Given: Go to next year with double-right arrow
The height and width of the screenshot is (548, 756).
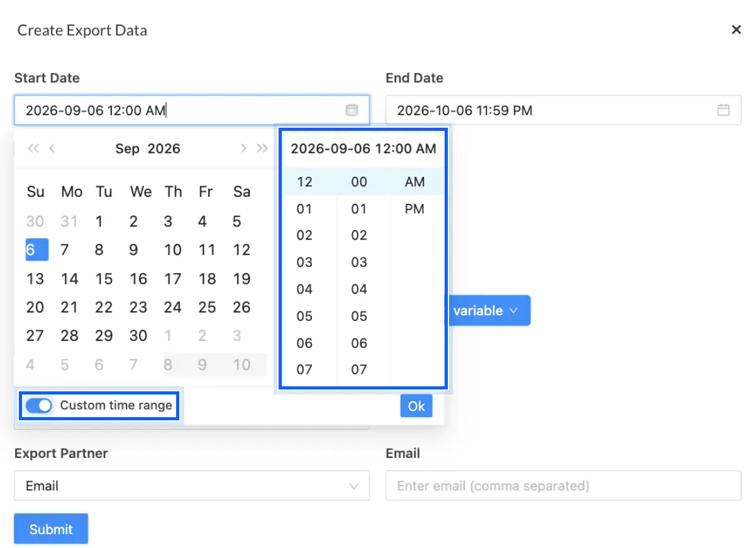Looking at the screenshot, I should tap(262, 148).
